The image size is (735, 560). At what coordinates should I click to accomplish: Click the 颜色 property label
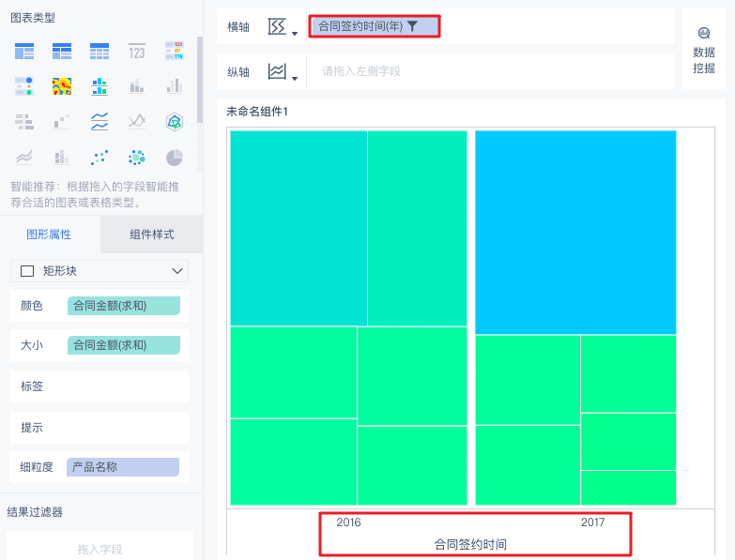31,306
